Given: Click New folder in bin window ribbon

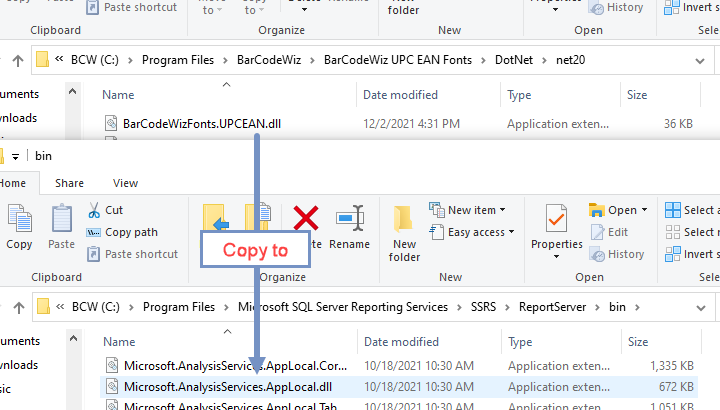Looking at the screenshot, I should click(x=404, y=234).
